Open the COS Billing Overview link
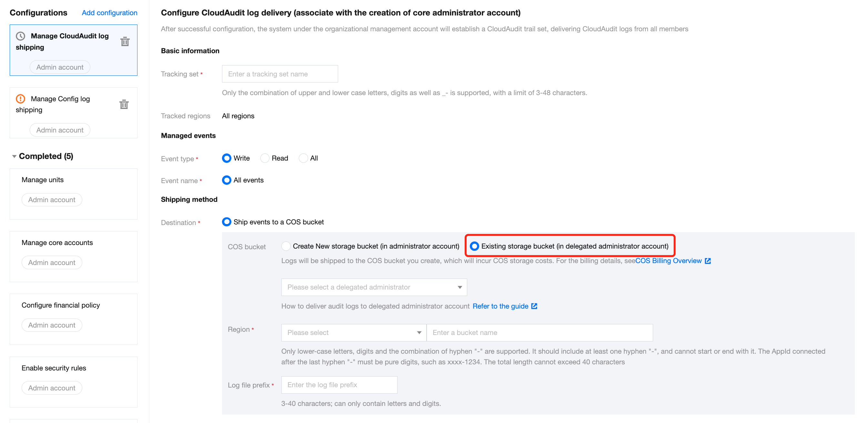This screenshot has height=423, width=868. point(668,261)
